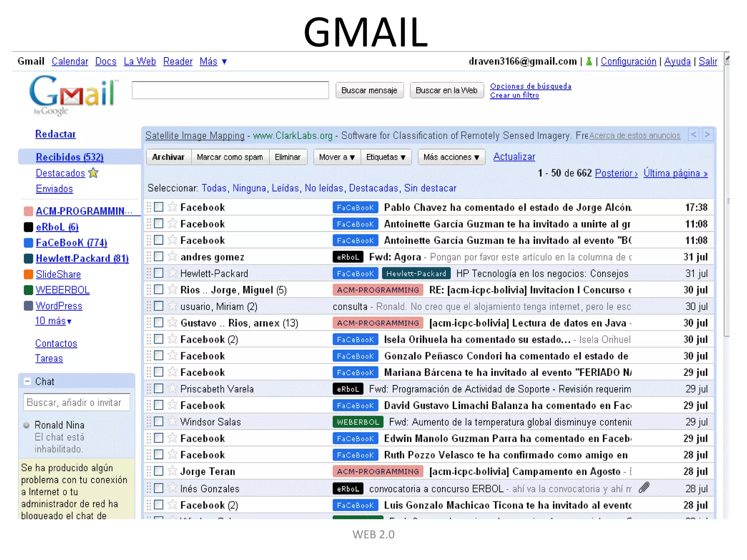
Task: Click ACM-PROGRAMMING tag on Gustavo Rios thread
Action: 378,323
